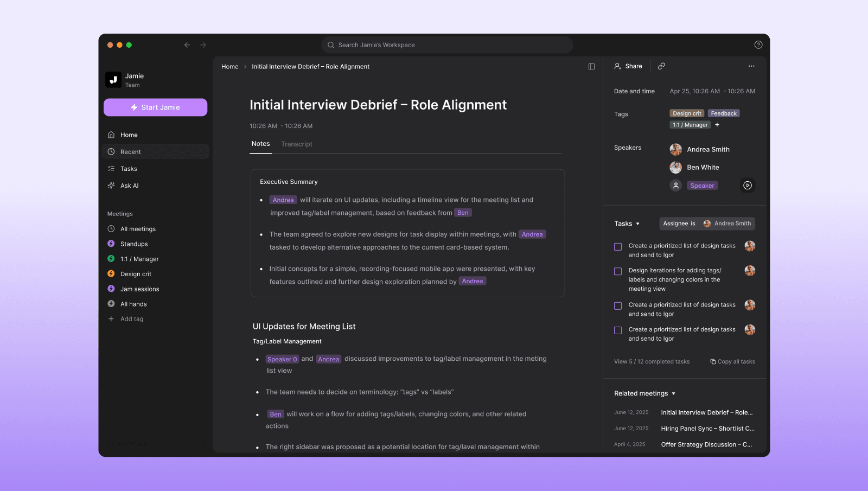This screenshot has height=491, width=868.
Task: Switch to the Transcript tab
Action: (x=296, y=144)
